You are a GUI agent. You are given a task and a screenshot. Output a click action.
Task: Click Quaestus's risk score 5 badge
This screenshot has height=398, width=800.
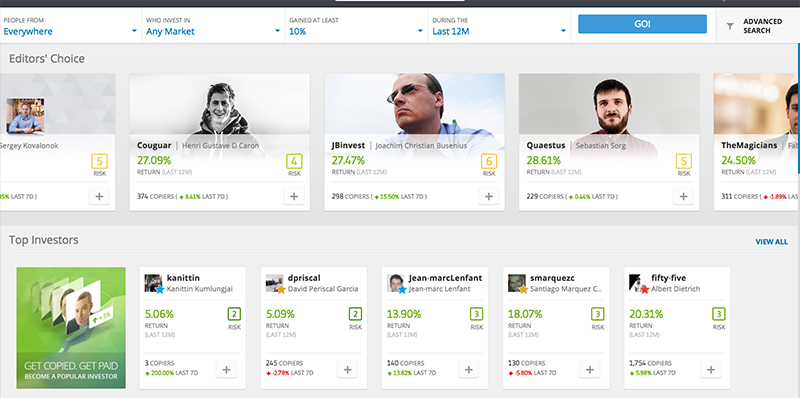coord(684,161)
